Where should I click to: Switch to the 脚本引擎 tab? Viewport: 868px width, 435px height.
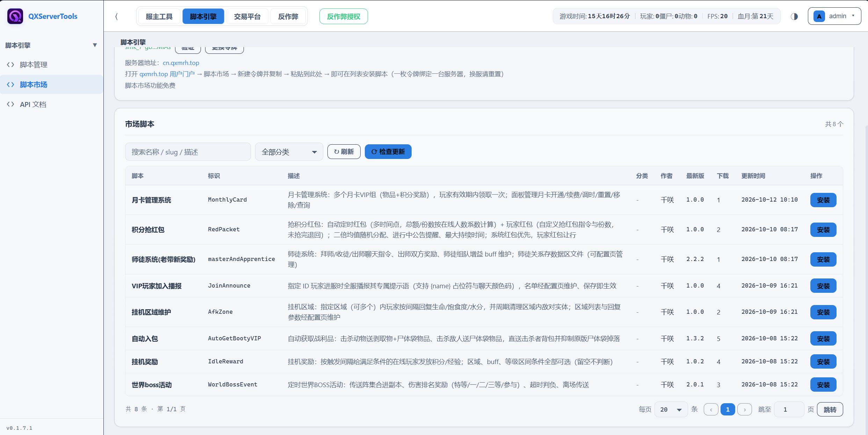click(x=203, y=16)
